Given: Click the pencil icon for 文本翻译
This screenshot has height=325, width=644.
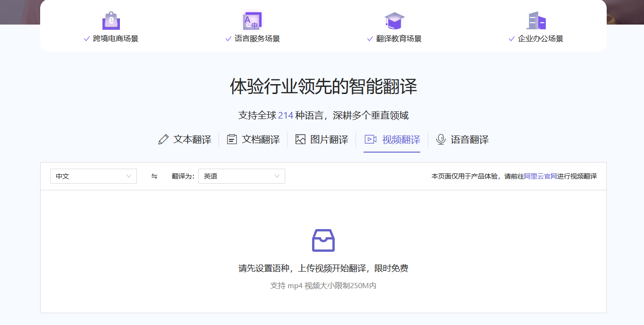Looking at the screenshot, I should pyautogui.click(x=163, y=139).
